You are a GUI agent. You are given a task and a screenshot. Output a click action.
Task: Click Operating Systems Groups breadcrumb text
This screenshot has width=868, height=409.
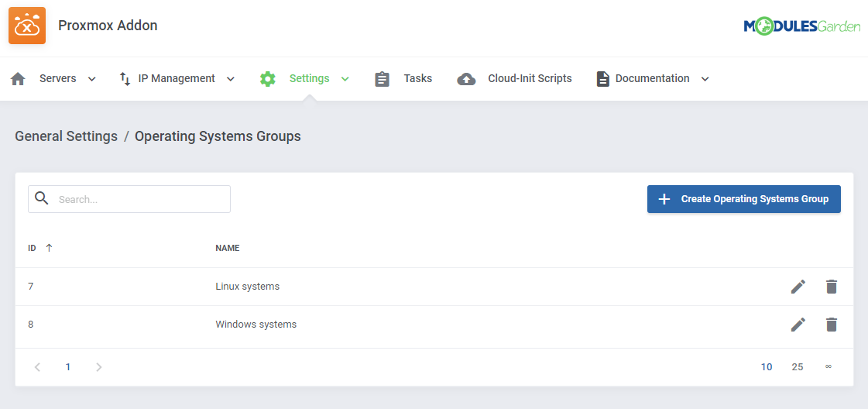218,136
